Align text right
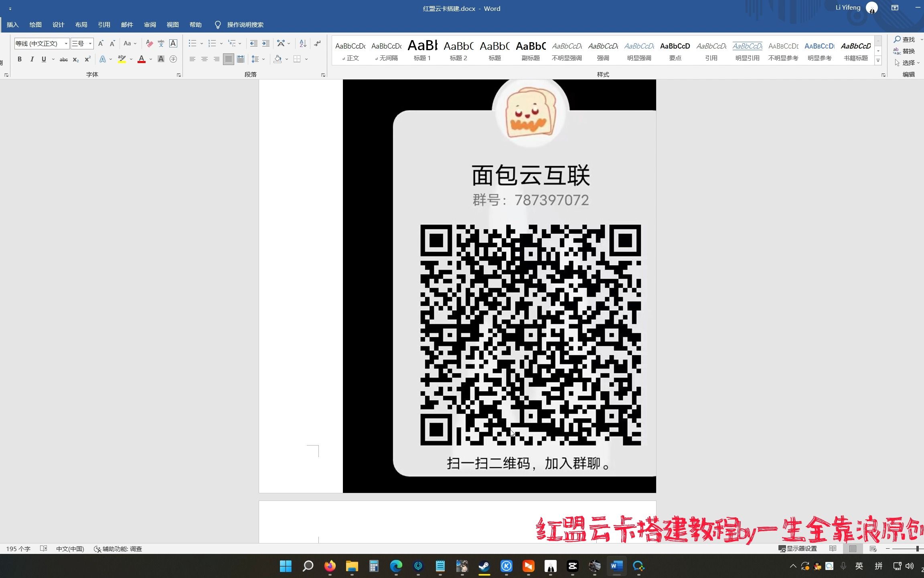Image resolution: width=924 pixels, height=578 pixels. [x=217, y=59]
